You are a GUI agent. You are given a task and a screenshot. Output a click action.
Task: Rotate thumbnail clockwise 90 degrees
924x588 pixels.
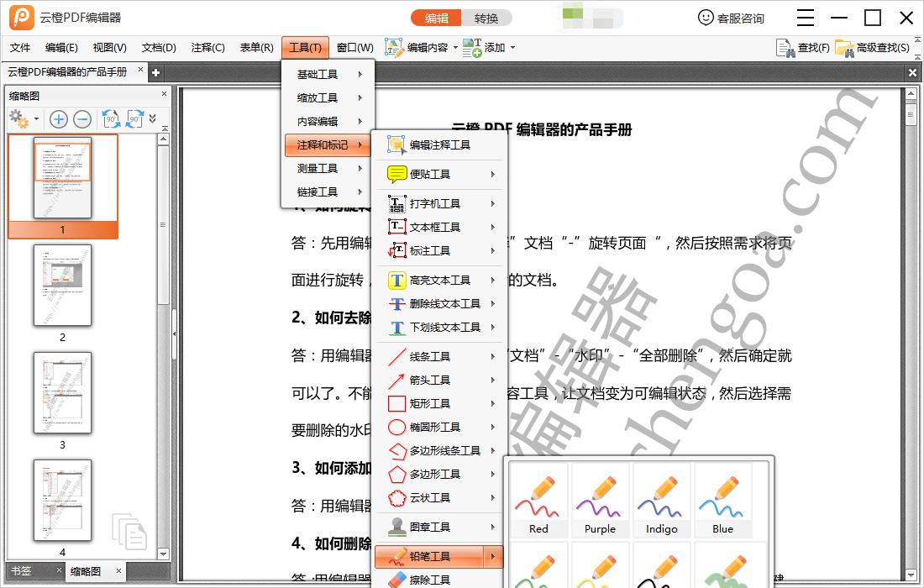click(x=134, y=119)
